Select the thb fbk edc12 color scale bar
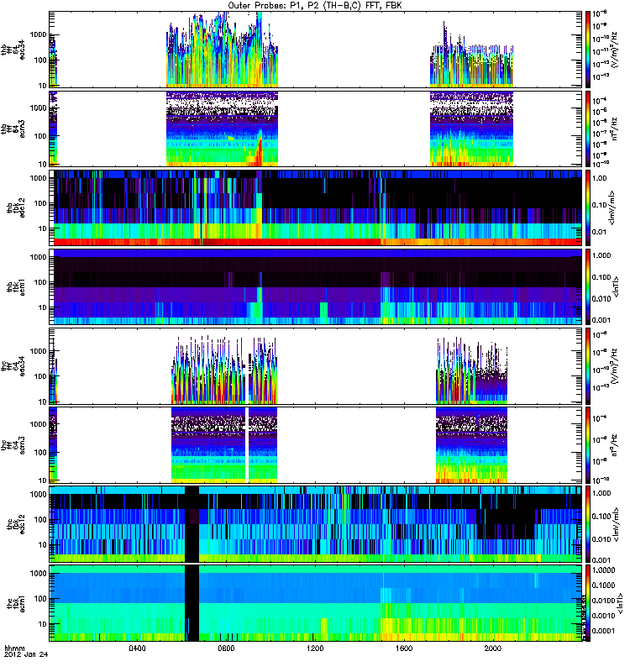This screenshot has width=630, height=672. (x=588, y=207)
